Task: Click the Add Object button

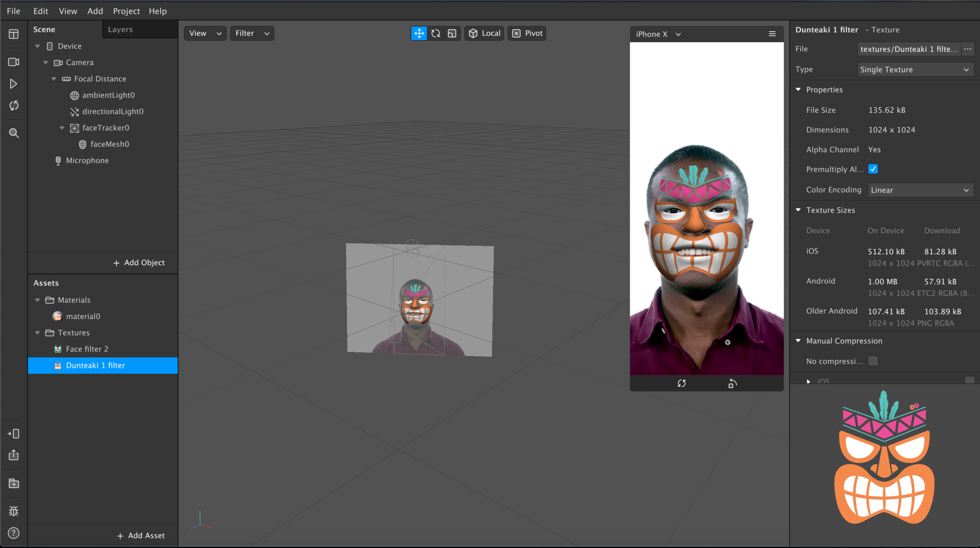Action: pyautogui.click(x=139, y=262)
